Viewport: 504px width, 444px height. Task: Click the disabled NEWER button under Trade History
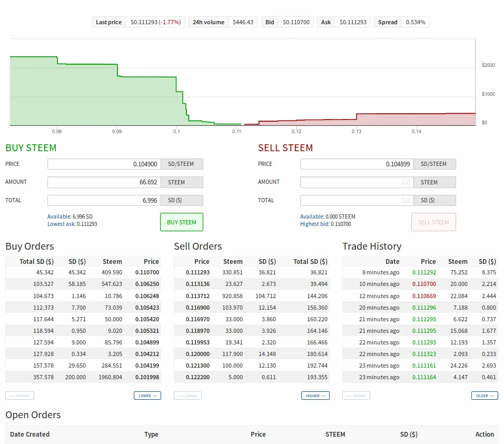tap(356, 396)
